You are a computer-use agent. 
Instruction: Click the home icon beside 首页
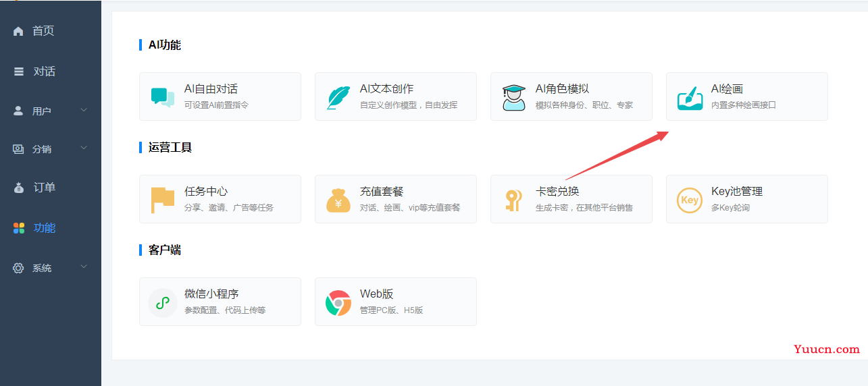pyautogui.click(x=18, y=31)
